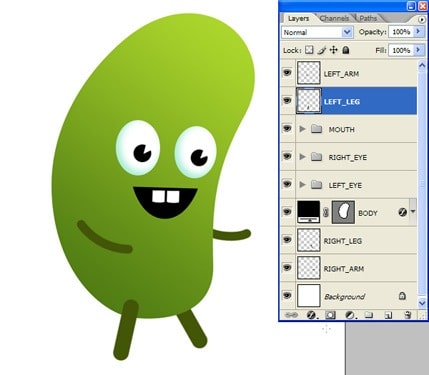Screen dimensions: 429x375
Task: Click the lock transparent pixels icon
Action: [309, 50]
